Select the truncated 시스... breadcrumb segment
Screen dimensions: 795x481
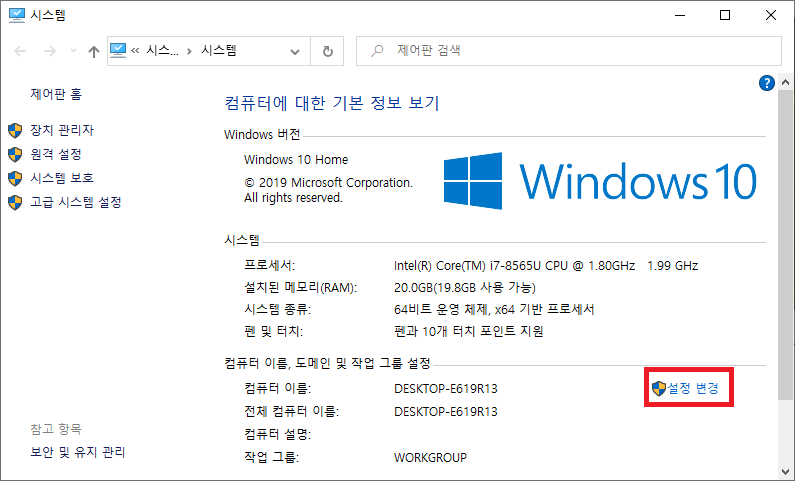pyautogui.click(x=162, y=50)
